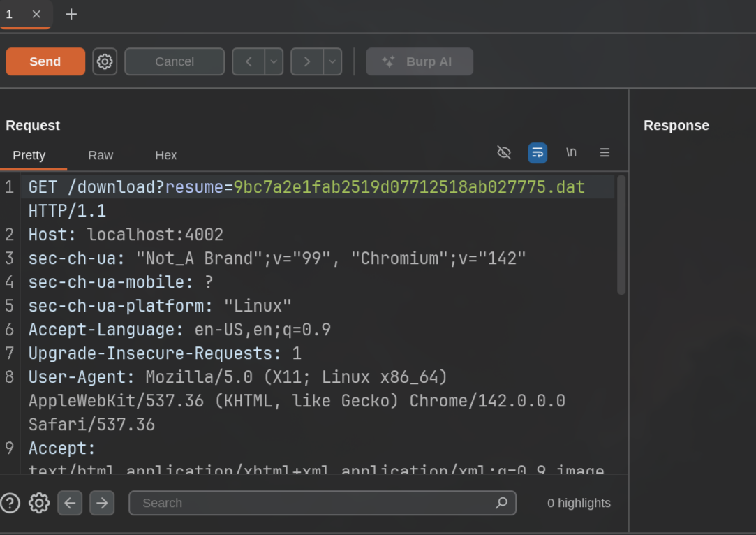756x535 pixels.
Task: Toggle show newline characters button
Action: coord(571,153)
